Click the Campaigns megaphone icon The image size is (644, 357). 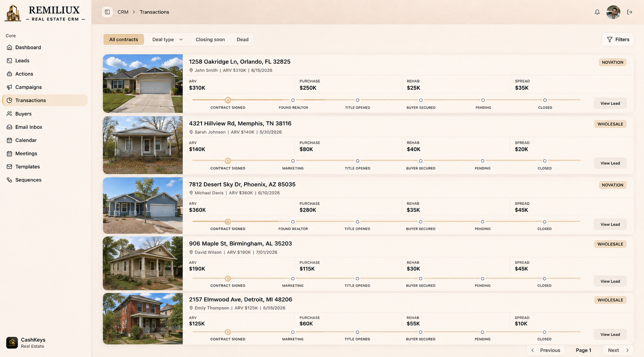pyautogui.click(x=10, y=87)
